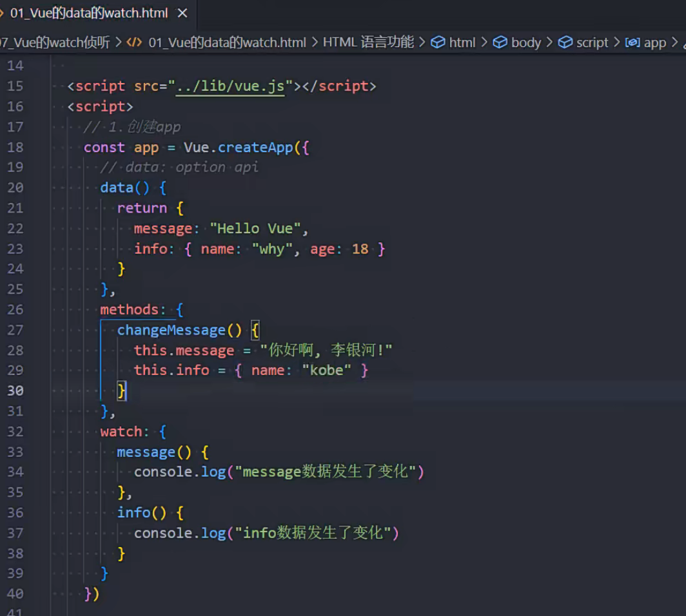Image resolution: width=686 pixels, height=616 pixels.
Task: Click the message() watcher function name
Action: pyautogui.click(x=146, y=452)
